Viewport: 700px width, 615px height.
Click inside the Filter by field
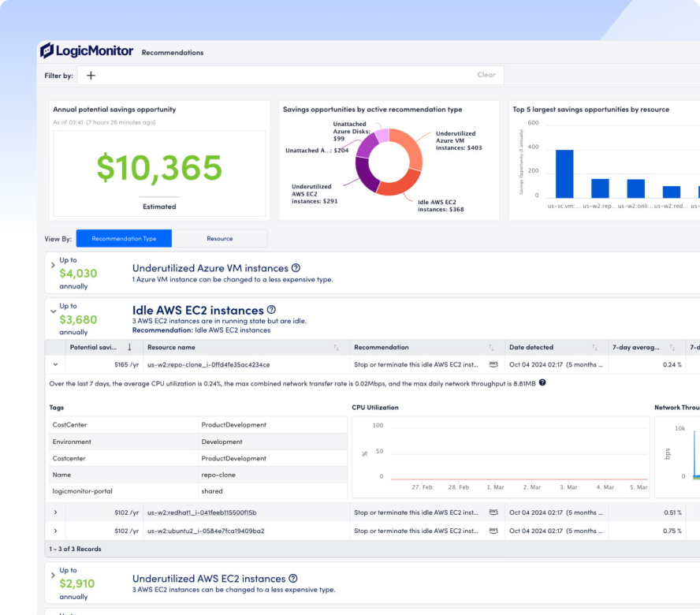click(x=291, y=76)
